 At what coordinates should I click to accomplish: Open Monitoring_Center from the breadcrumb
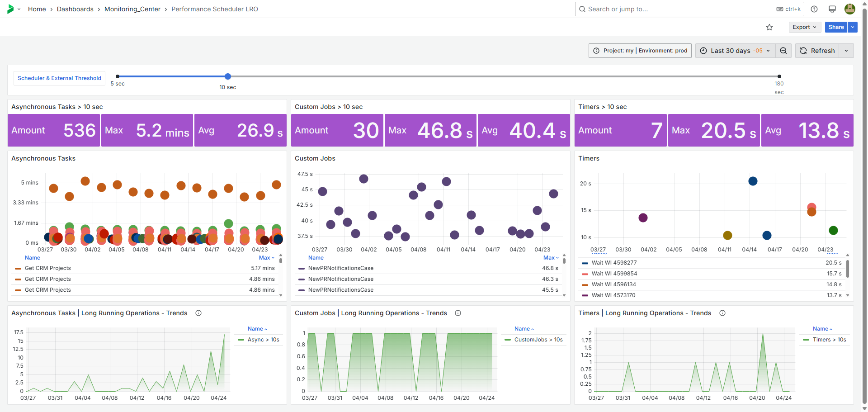tap(132, 9)
